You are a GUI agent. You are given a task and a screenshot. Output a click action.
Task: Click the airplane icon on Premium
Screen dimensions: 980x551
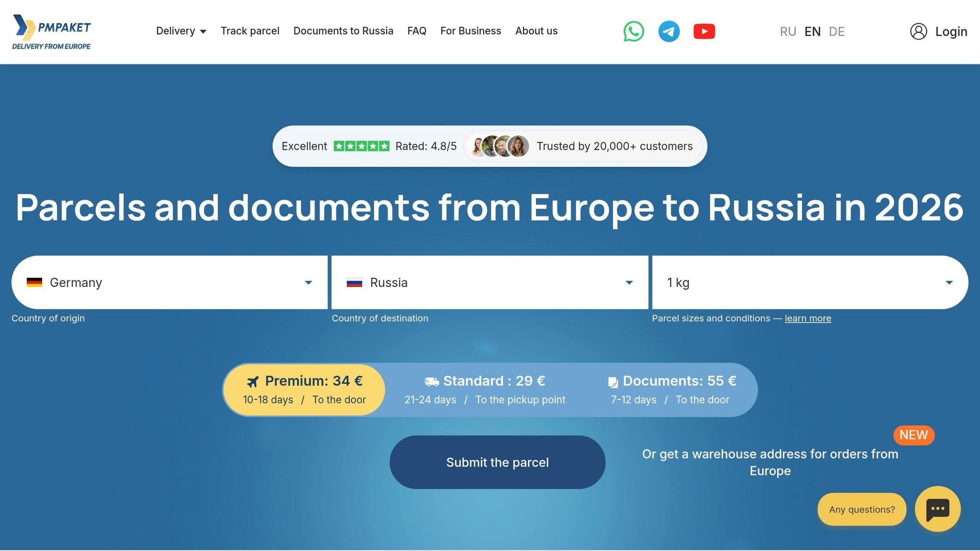point(253,382)
